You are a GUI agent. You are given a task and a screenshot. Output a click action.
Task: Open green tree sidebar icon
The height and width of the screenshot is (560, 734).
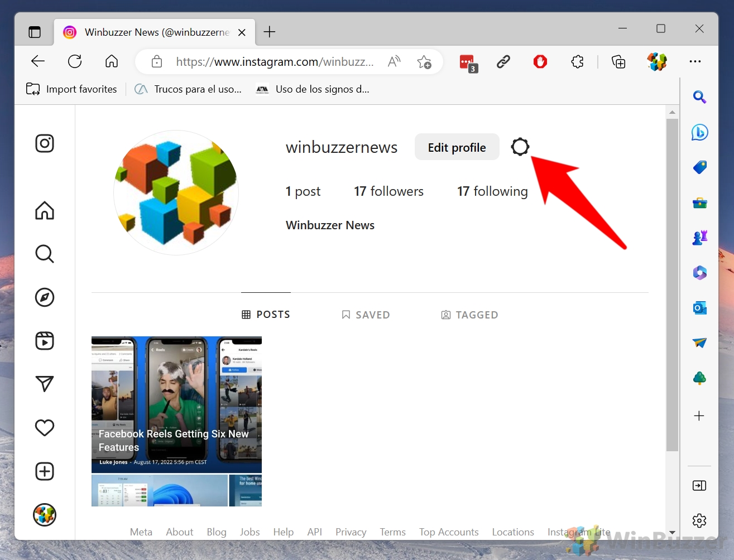click(x=699, y=378)
